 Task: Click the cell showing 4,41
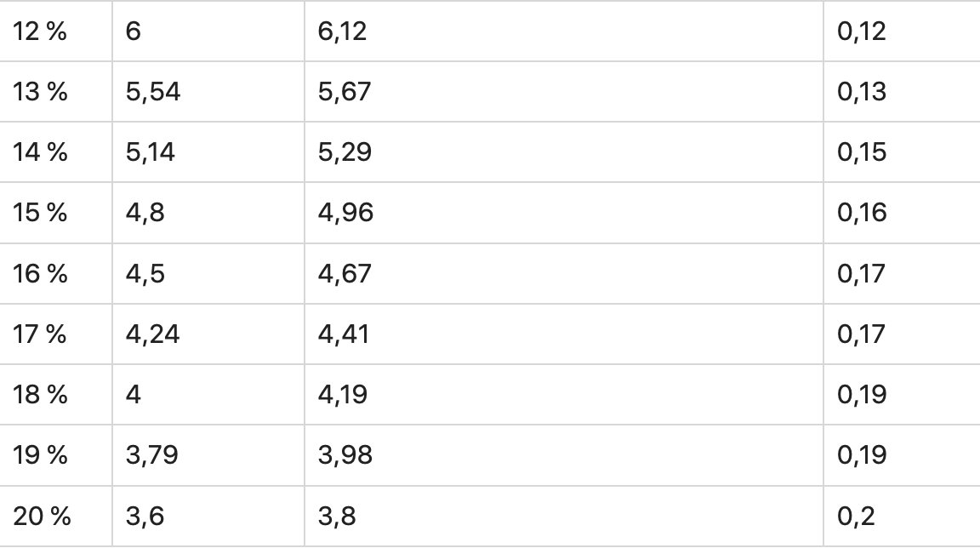coord(343,334)
